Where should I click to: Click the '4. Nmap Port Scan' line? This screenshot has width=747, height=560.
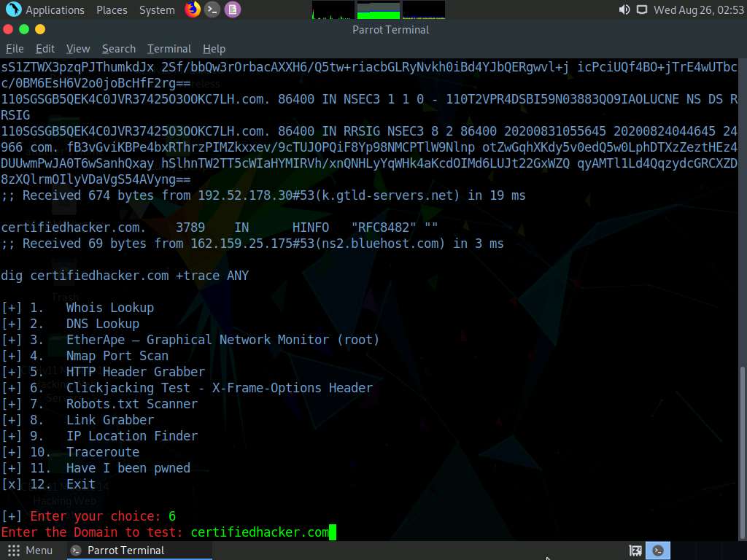(x=85, y=356)
